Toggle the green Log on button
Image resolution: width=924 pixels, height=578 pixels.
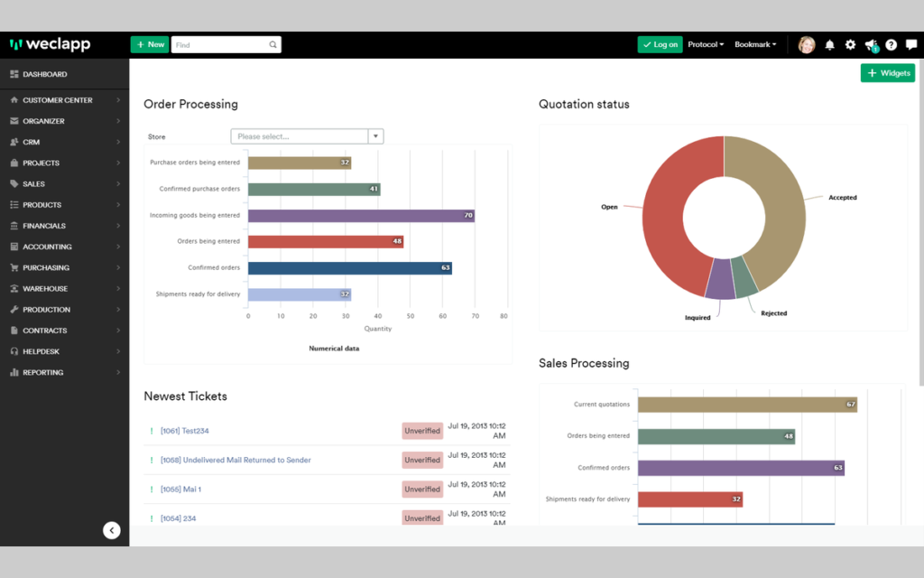pyautogui.click(x=660, y=45)
